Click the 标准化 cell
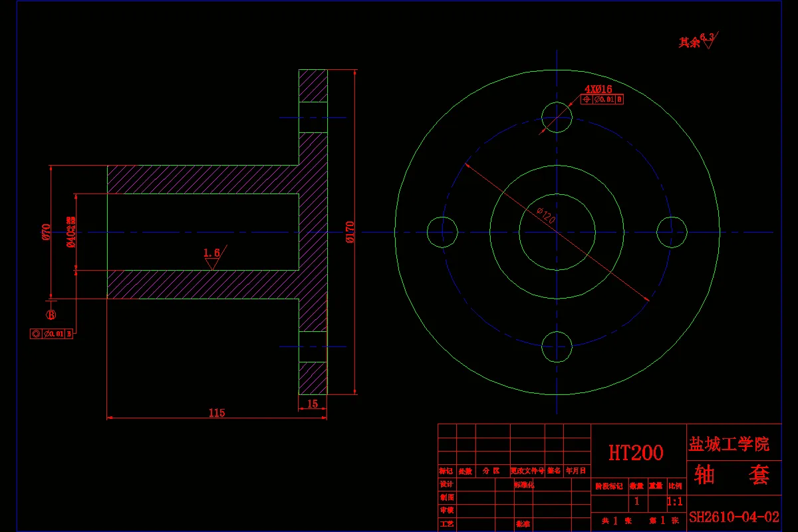 [x=525, y=484]
